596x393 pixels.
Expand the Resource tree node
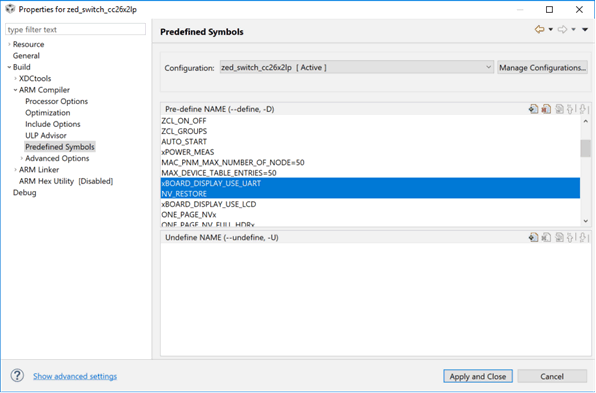coord(9,44)
